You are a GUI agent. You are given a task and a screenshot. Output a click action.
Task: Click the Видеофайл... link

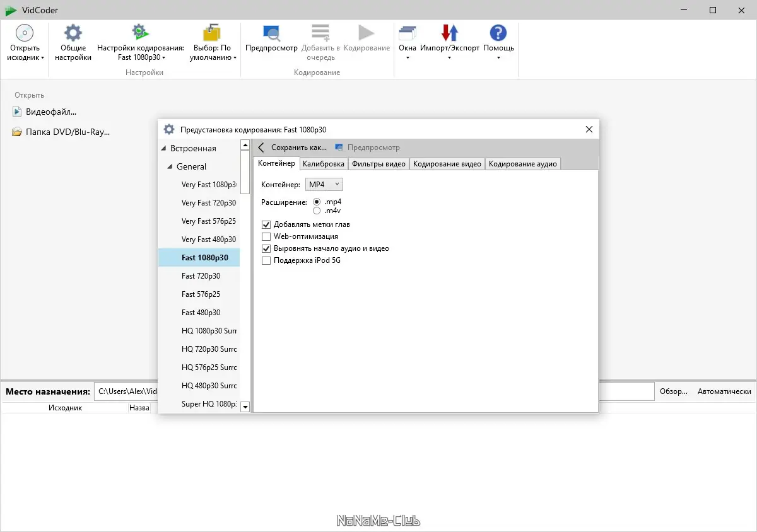tap(51, 112)
